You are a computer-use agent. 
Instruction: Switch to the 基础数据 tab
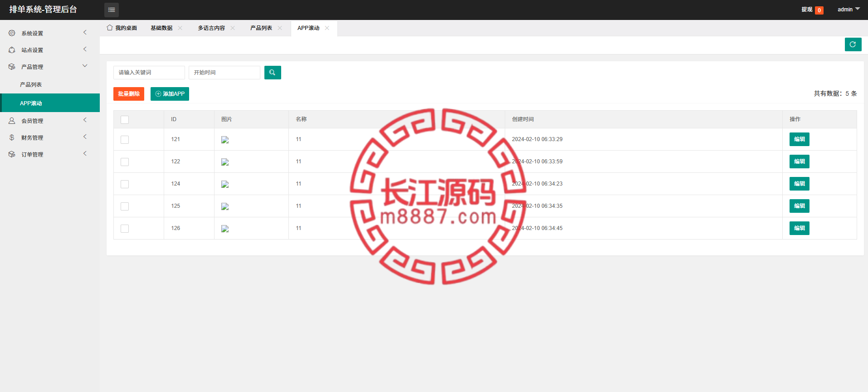161,28
